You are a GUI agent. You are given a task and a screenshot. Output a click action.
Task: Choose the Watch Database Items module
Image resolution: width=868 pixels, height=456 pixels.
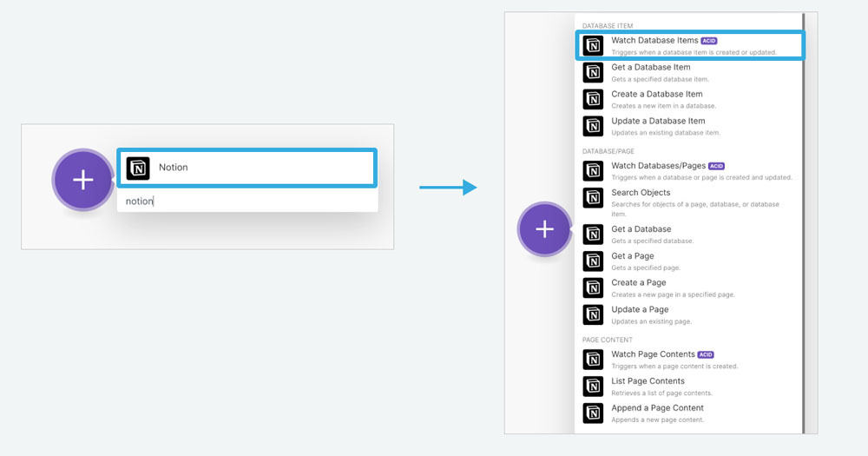tap(690, 45)
